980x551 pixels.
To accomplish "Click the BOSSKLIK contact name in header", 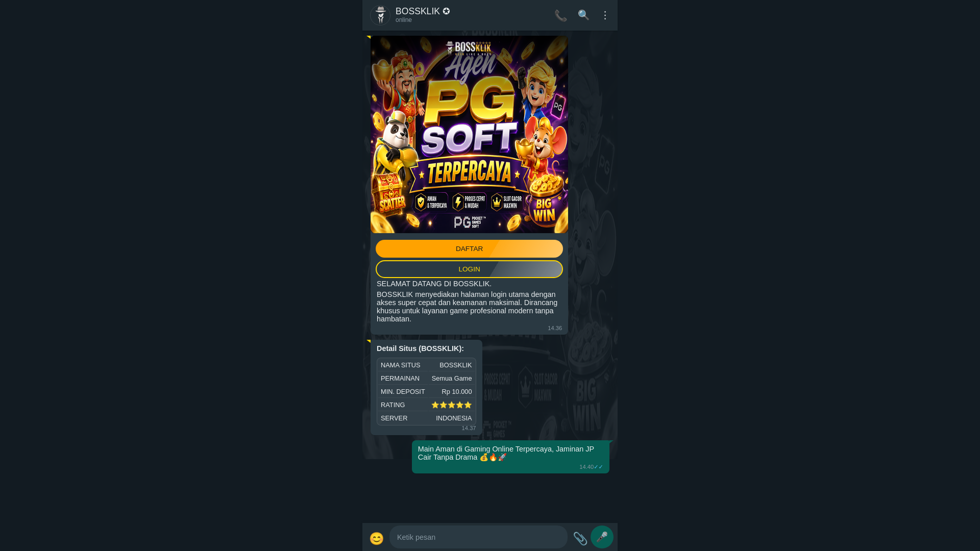I will [x=418, y=11].
